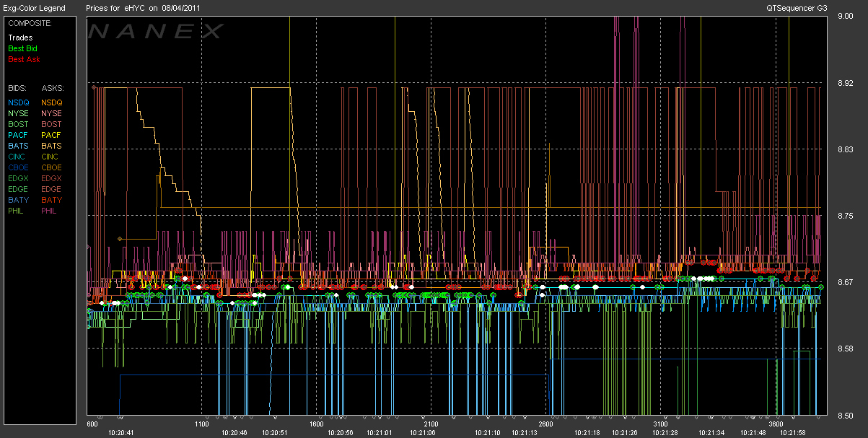Click the 10:20:41 time axis label
The height and width of the screenshot is (438, 868).
pos(121,432)
